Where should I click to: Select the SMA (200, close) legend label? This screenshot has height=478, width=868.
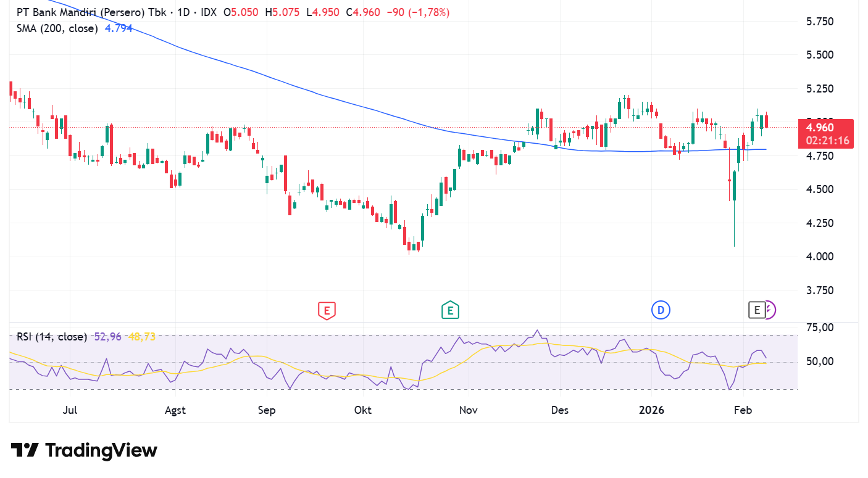point(57,28)
